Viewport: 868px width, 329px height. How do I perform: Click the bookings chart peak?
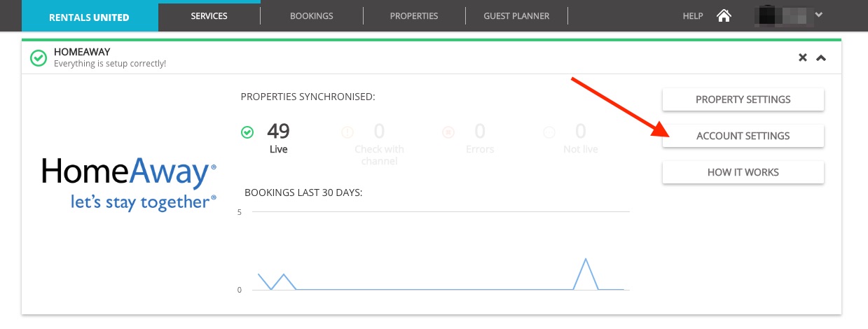point(585,260)
